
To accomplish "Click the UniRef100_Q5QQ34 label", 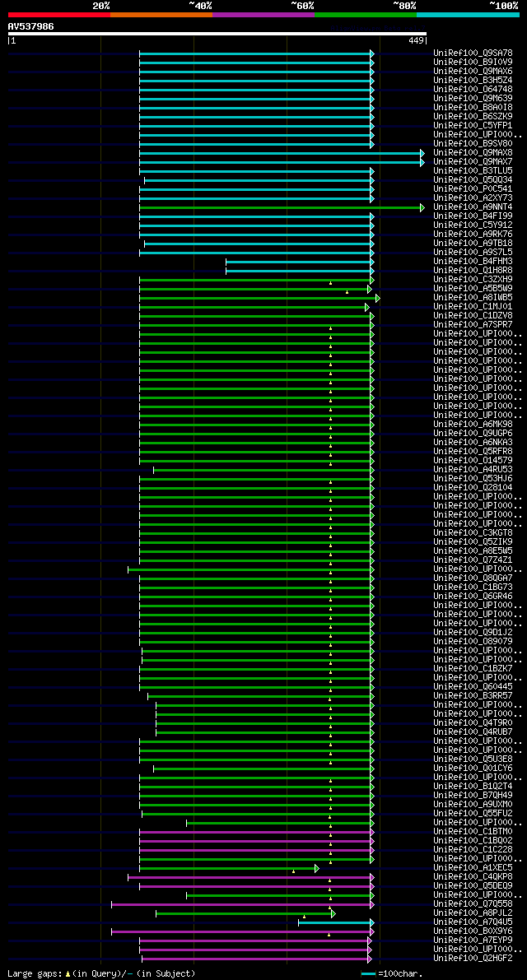I will pos(473,180).
